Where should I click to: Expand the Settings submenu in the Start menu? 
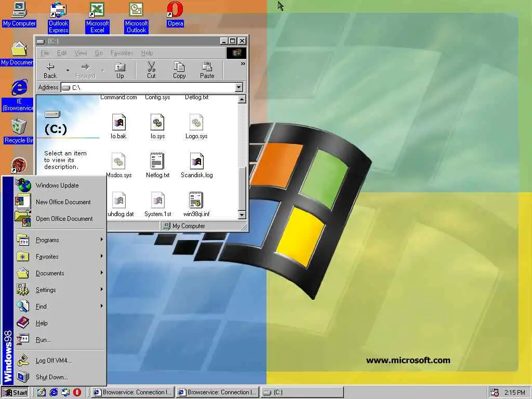pyautogui.click(x=60, y=290)
